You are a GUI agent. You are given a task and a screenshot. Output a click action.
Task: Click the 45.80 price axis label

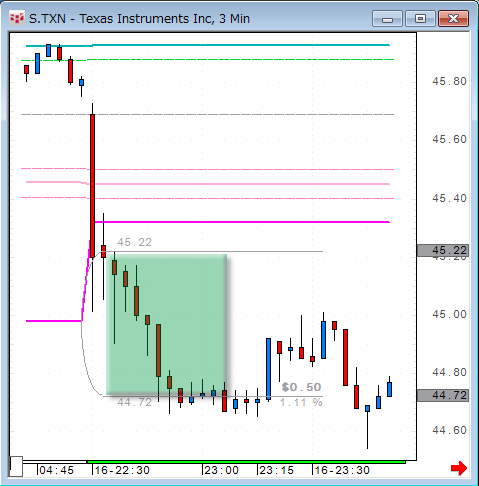point(449,81)
